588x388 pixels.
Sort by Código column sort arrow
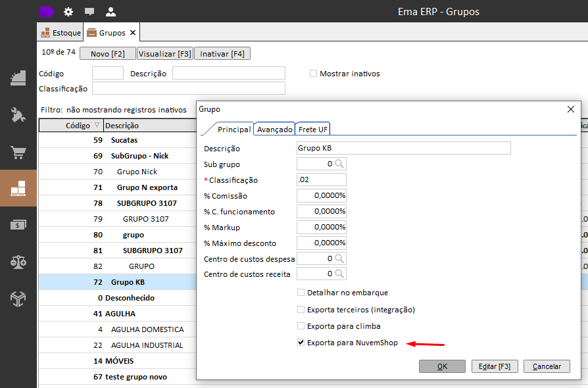click(97, 125)
